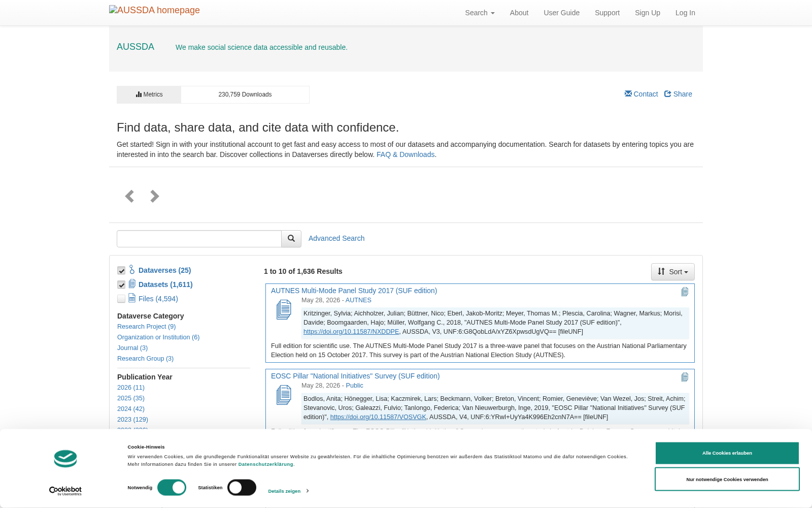812x508 pixels.
Task: Click the AUTNES Multi-Mode dataset large icon
Action: 284,310
